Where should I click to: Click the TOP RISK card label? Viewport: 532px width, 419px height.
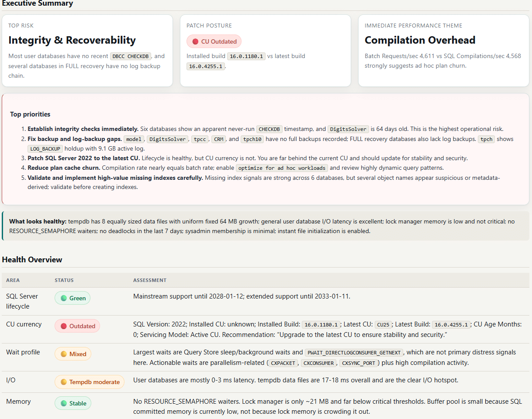21,26
